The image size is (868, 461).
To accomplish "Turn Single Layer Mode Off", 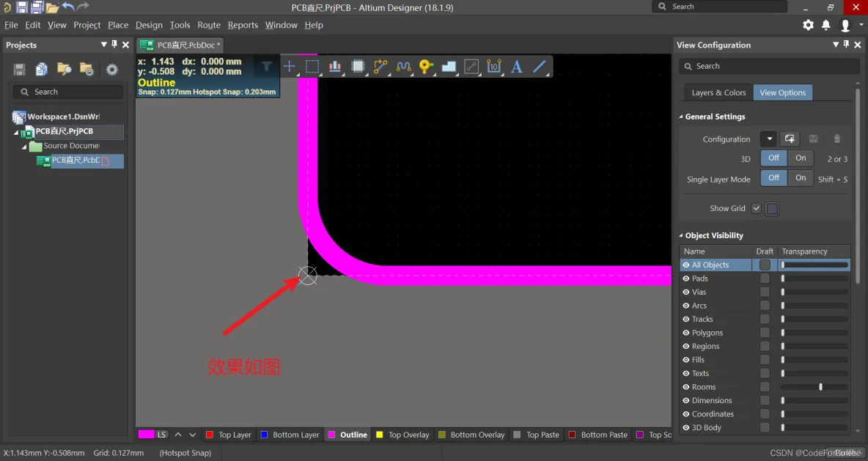I will click(x=774, y=178).
